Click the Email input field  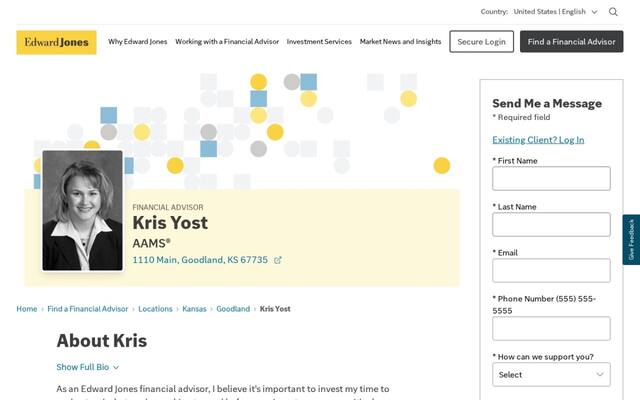pos(551,271)
